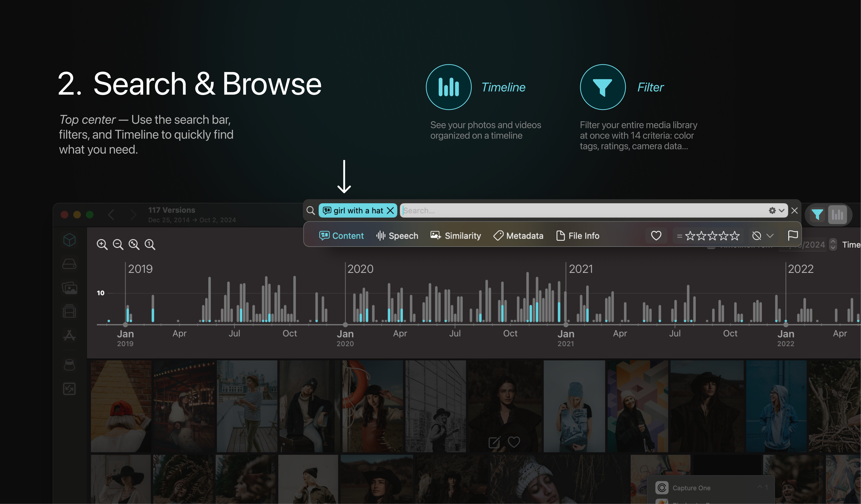Open the catalog cube sidebar icon
Screen dimensions: 861x504
[69, 240]
